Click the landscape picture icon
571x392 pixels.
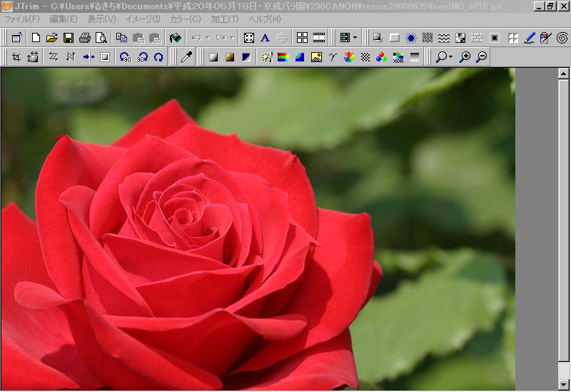(316, 57)
